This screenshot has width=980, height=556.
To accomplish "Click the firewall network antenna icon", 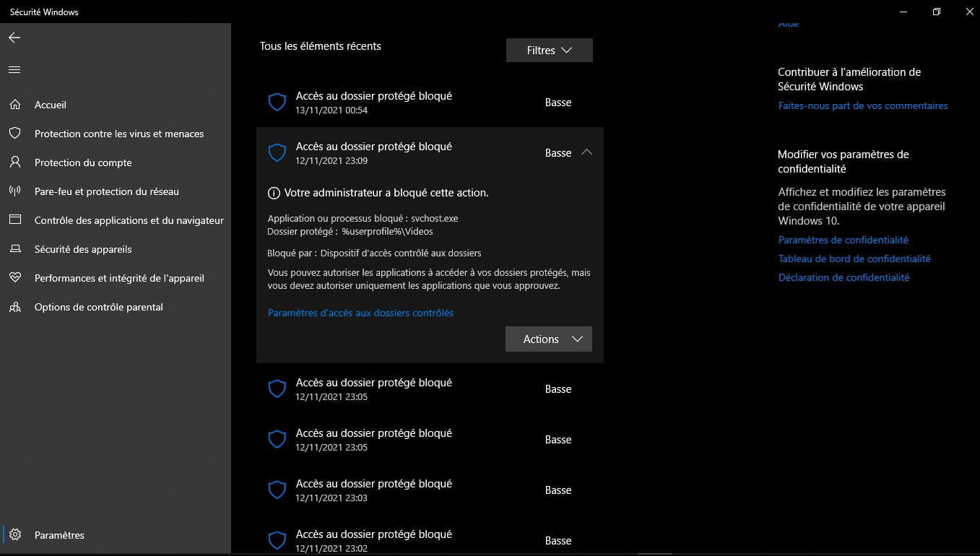I will [x=14, y=191].
